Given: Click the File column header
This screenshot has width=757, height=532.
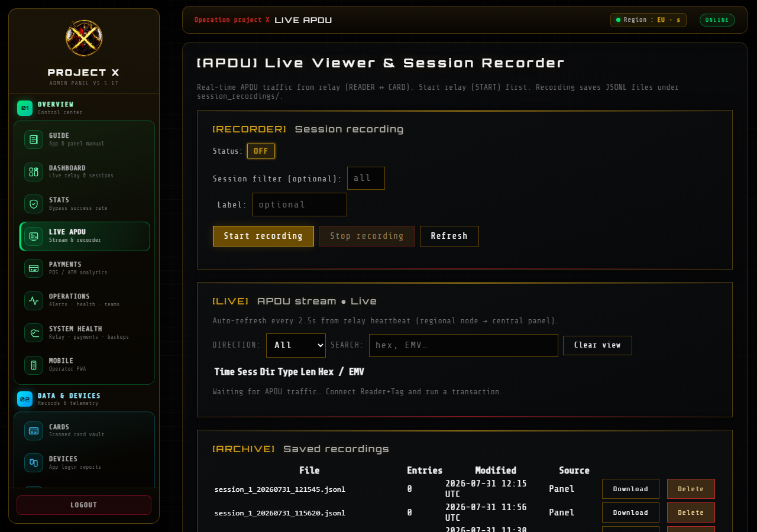Looking at the screenshot, I should [309, 471].
